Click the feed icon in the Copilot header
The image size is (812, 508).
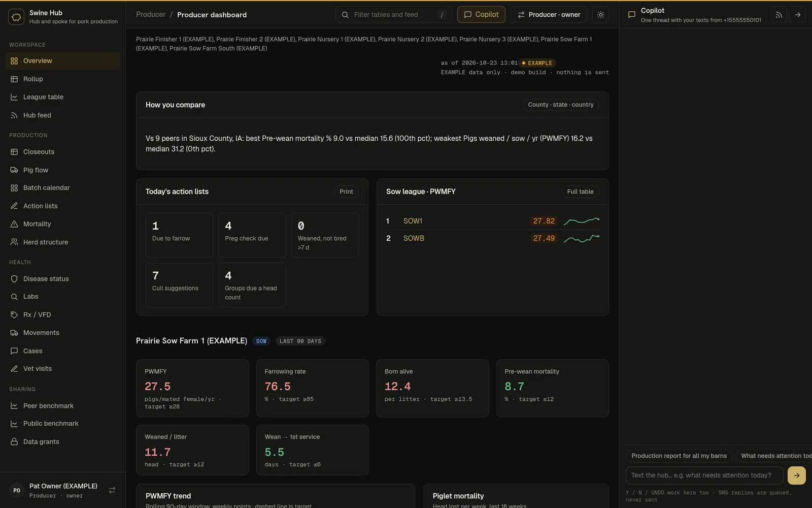pyautogui.click(x=779, y=15)
